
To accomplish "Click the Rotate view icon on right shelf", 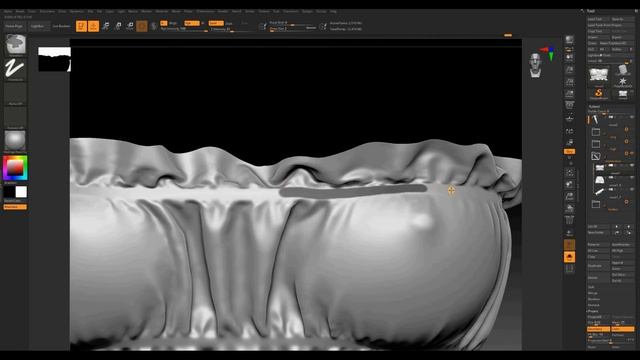I will (x=569, y=208).
